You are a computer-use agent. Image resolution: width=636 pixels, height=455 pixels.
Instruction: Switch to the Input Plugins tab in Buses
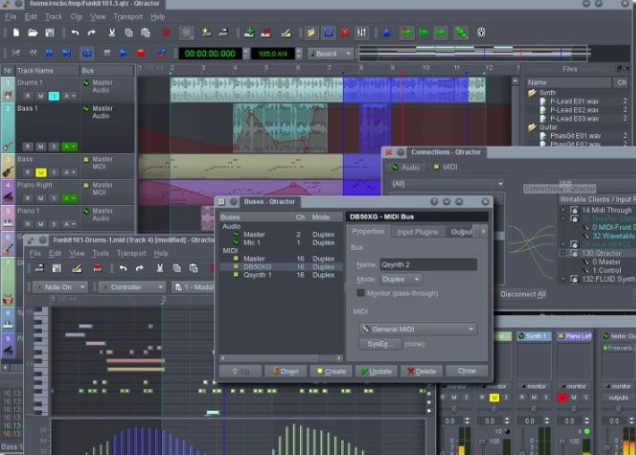(417, 232)
